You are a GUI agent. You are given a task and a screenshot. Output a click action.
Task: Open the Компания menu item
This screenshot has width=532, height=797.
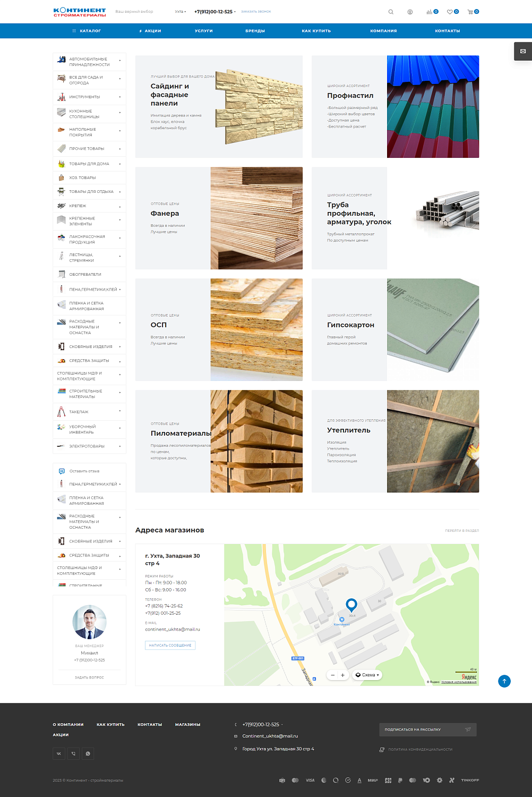click(384, 31)
